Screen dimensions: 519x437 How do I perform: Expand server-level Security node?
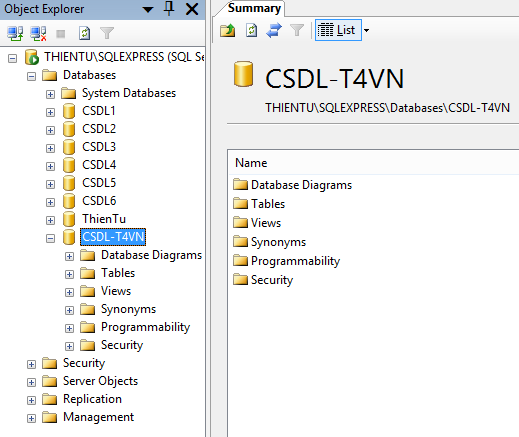click(x=31, y=365)
